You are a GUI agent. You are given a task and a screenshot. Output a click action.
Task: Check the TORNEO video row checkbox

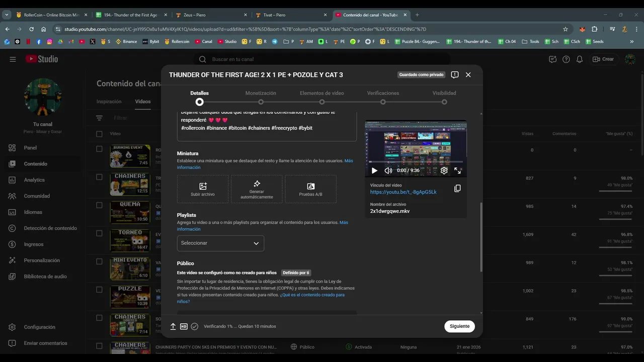(x=99, y=233)
